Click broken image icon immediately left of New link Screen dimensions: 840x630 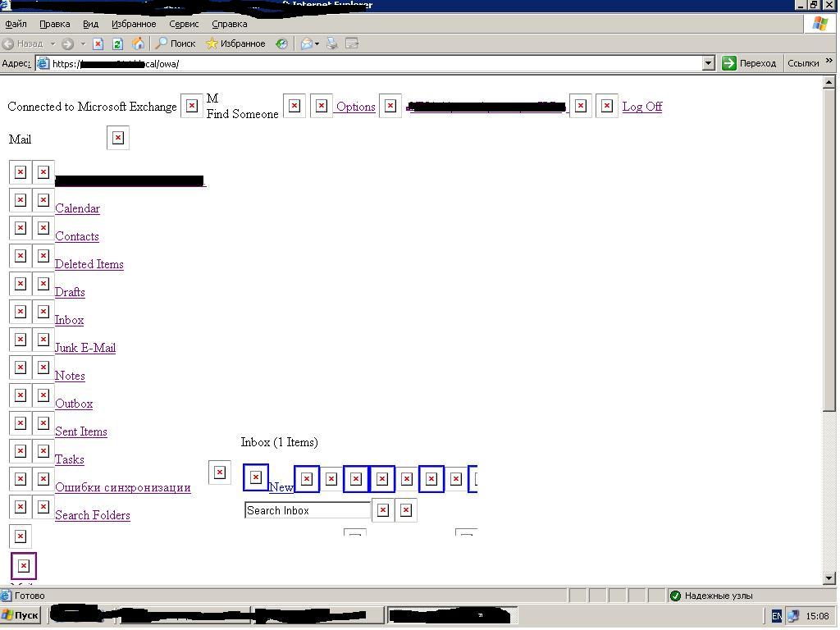[256, 477]
